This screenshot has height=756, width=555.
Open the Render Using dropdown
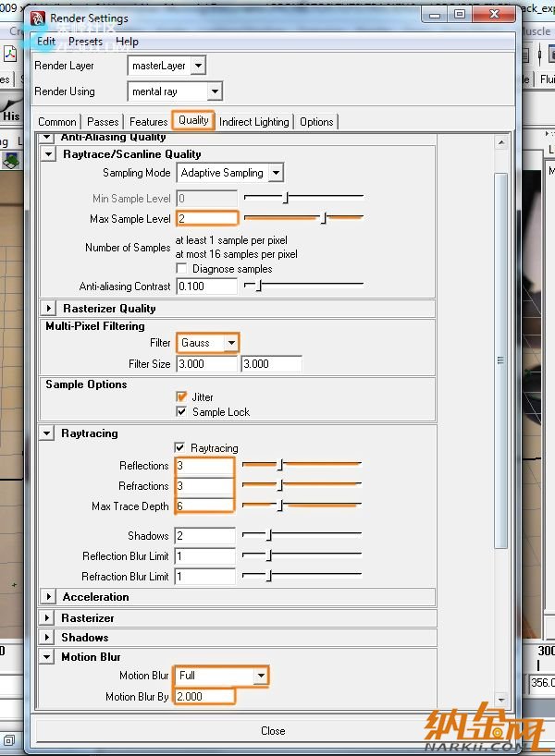[215, 91]
